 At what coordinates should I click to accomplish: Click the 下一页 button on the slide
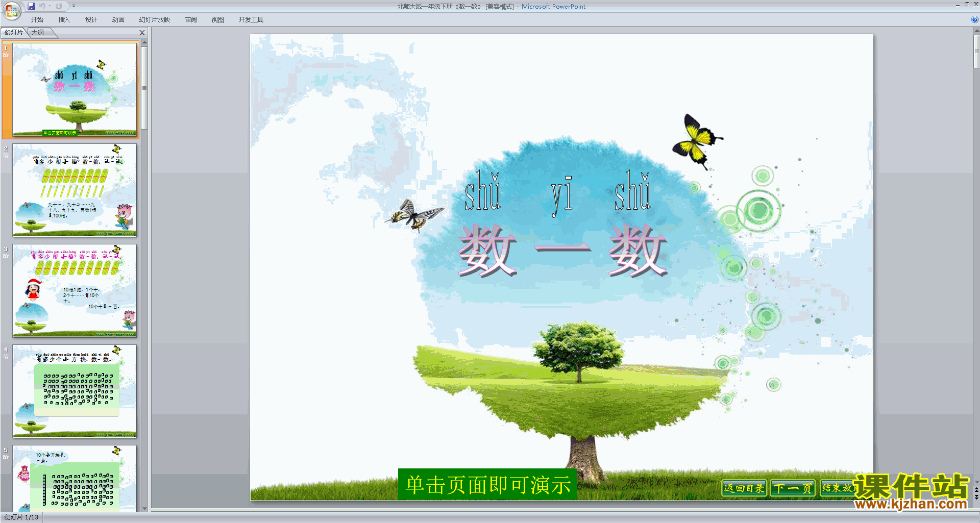(793, 488)
